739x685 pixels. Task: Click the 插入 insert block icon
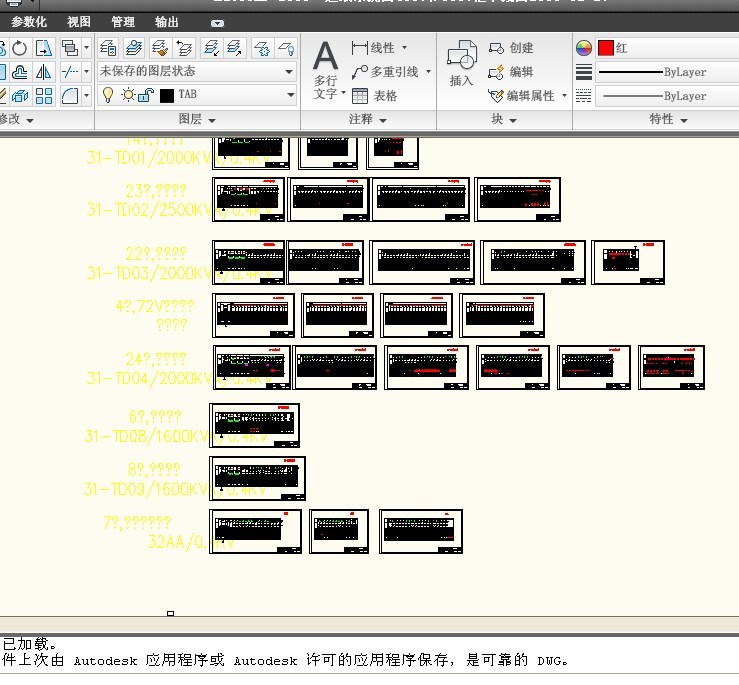[461, 64]
